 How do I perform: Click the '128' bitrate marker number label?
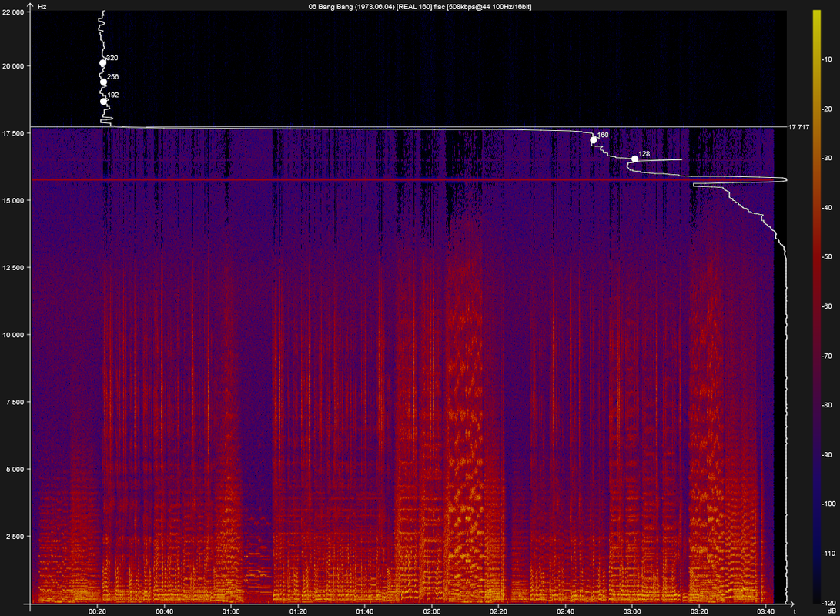[x=644, y=154]
